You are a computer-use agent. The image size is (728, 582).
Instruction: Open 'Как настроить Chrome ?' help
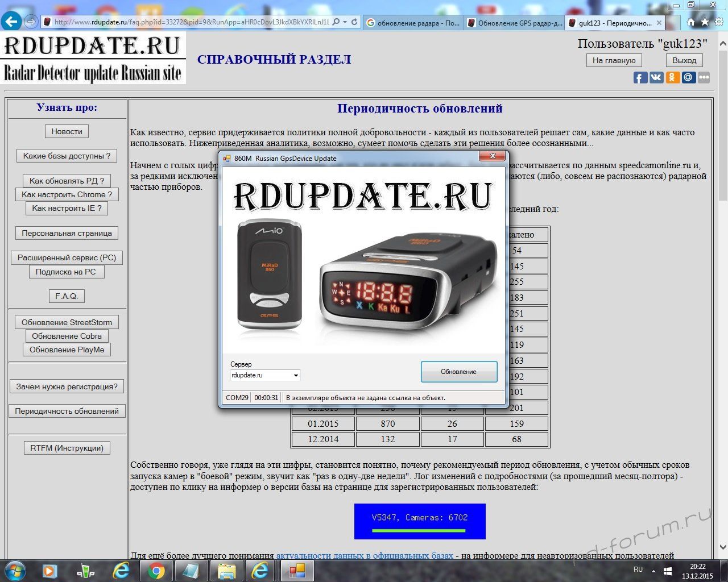point(67,194)
